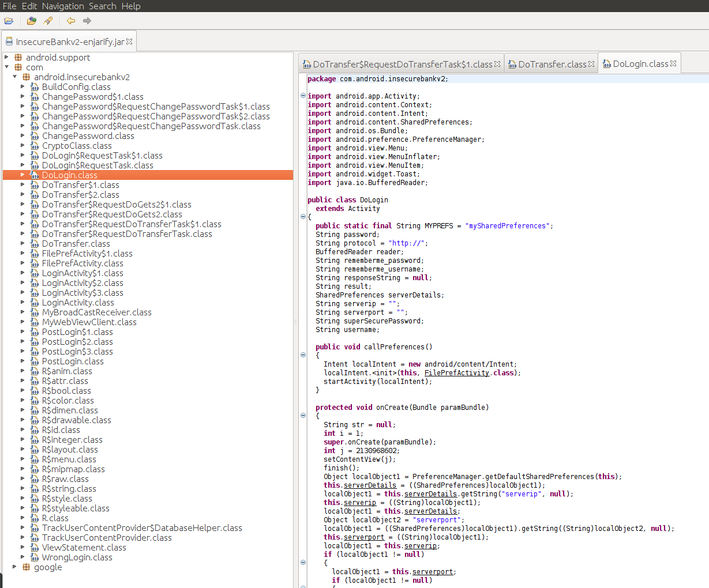This screenshot has width=709, height=588.
Task: Switch to the DoTransfer.class tab
Action: pos(549,63)
